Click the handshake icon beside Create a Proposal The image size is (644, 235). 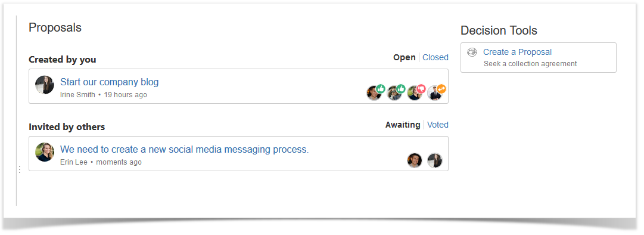[x=472, y=52]
